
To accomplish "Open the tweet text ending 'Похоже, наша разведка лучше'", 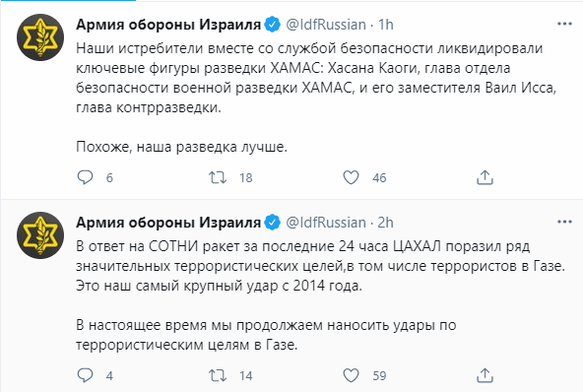I will point(316,98).
